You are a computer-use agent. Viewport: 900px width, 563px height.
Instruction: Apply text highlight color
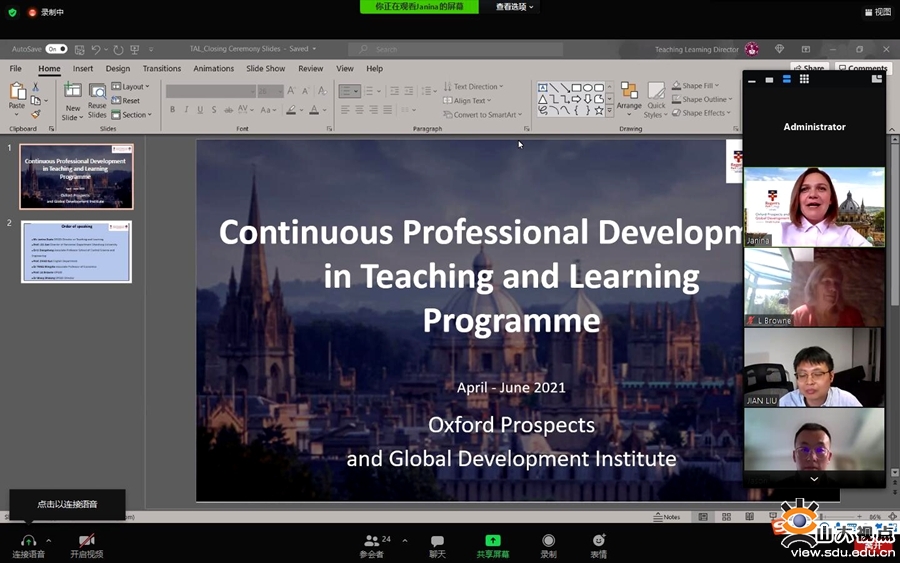292,109
